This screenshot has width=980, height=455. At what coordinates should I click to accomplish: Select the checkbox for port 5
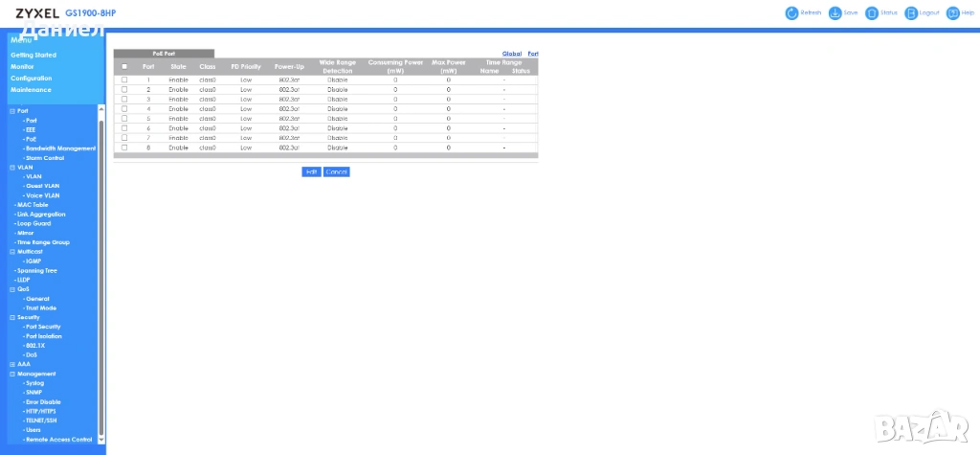point(124,119)
